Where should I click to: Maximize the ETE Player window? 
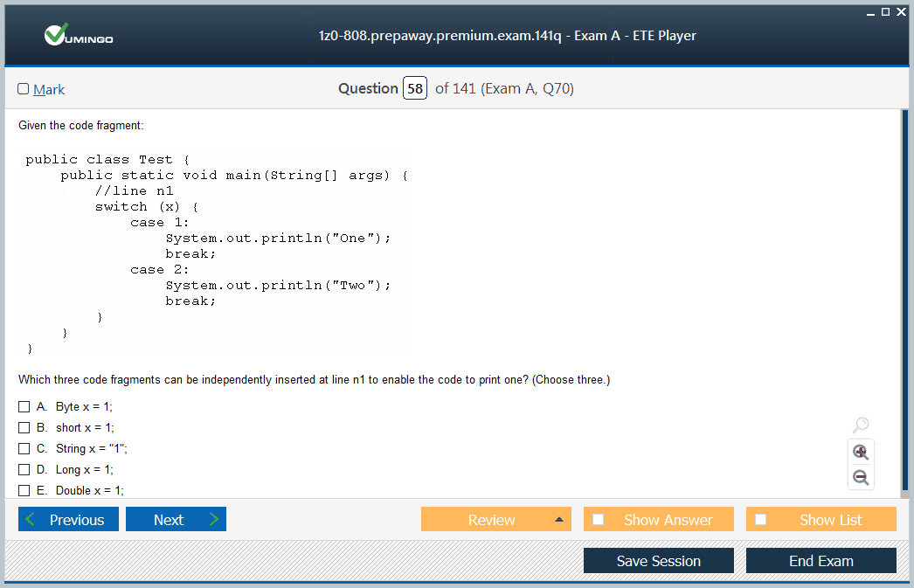tap(885, 11)
